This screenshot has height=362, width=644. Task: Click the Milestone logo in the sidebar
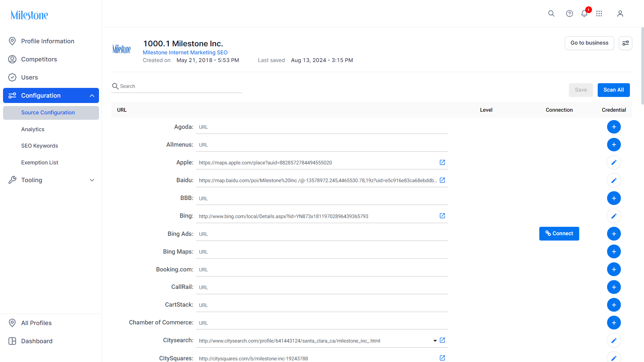click(30, 15)
